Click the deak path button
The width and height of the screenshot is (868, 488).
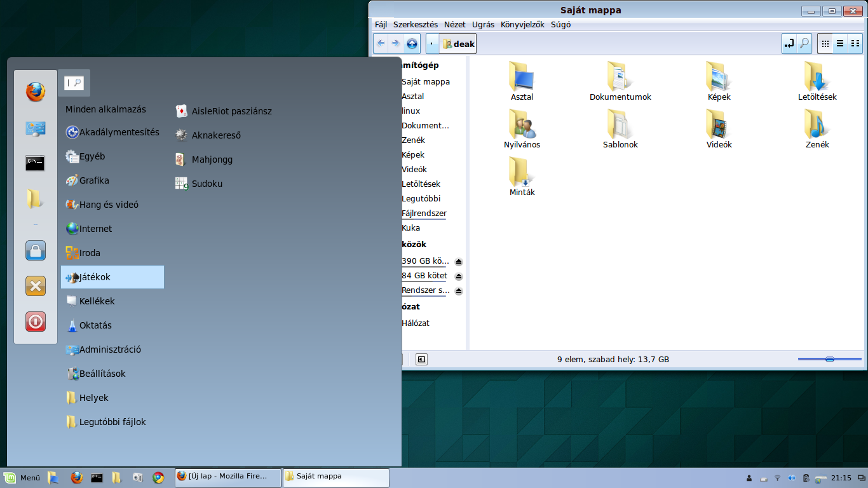(x=458, y=44)
